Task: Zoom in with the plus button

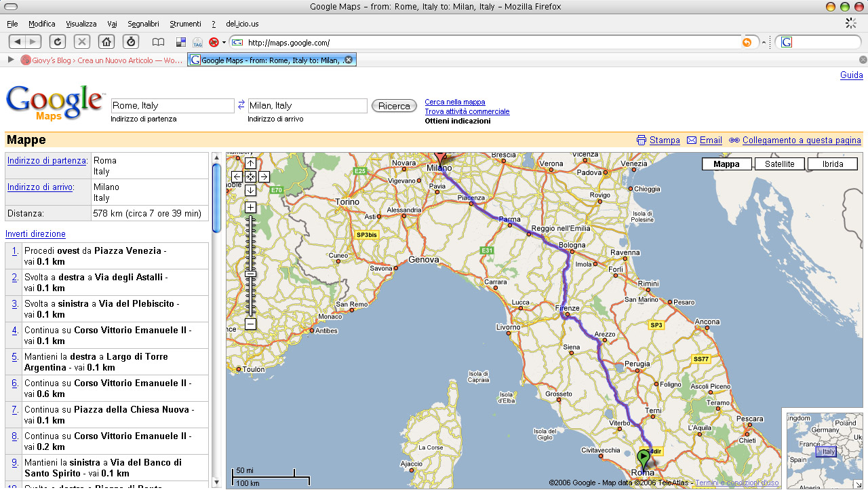Action: pyautogui.click(x=250, y=207)
